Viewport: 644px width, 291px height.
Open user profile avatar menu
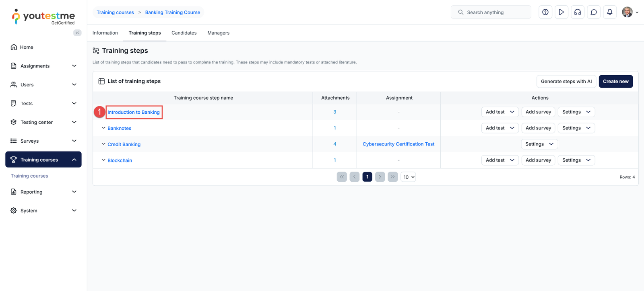630,12
